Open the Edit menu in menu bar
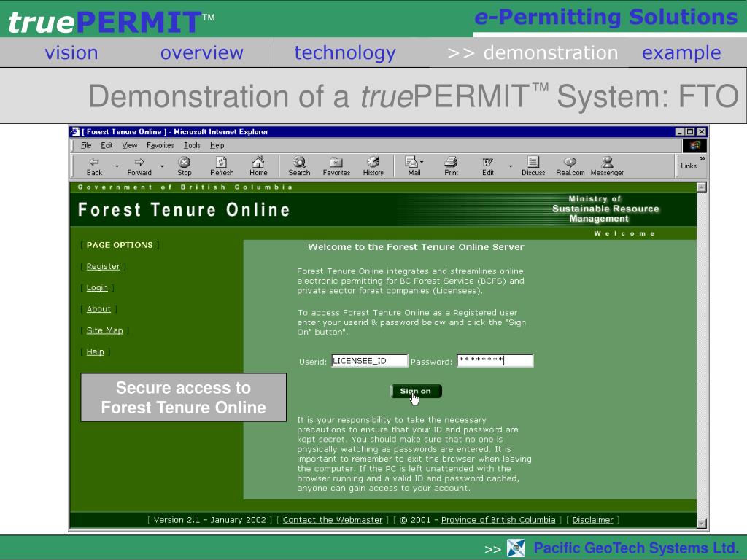747x560 pixels. pyautogui.click(x=107, y=145)
